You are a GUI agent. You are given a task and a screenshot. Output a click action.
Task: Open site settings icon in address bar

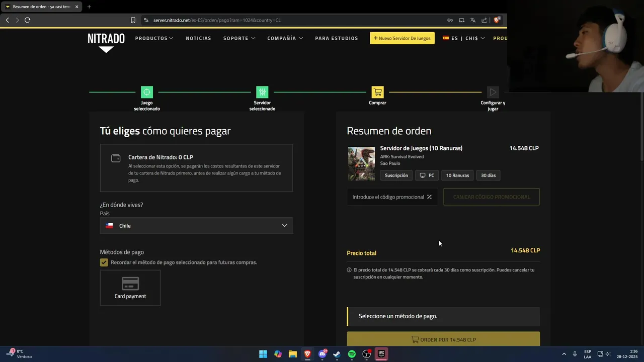pos(146,20)
